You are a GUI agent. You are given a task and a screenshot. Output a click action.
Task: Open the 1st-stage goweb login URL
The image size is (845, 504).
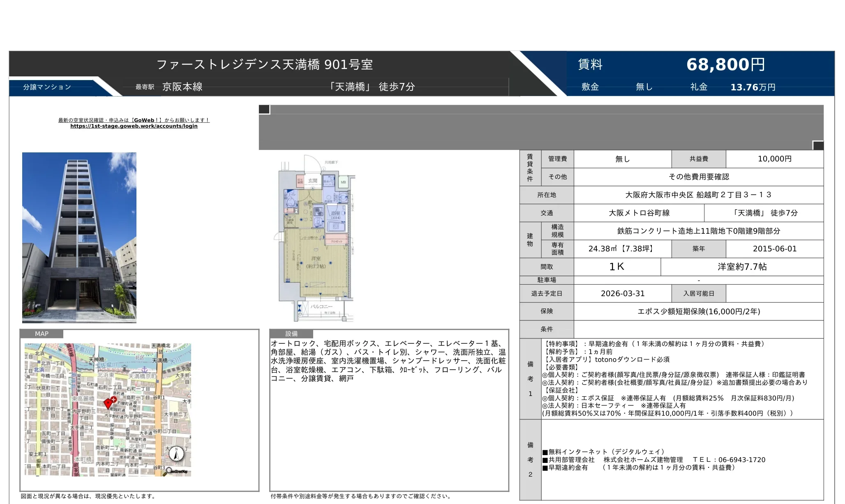pos(134,126)
